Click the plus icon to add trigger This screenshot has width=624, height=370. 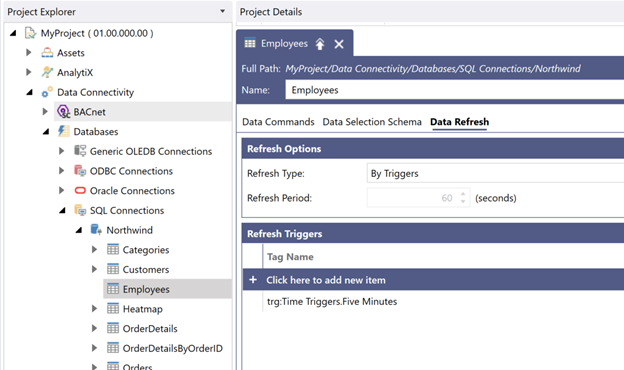click(x=253, y=280)
